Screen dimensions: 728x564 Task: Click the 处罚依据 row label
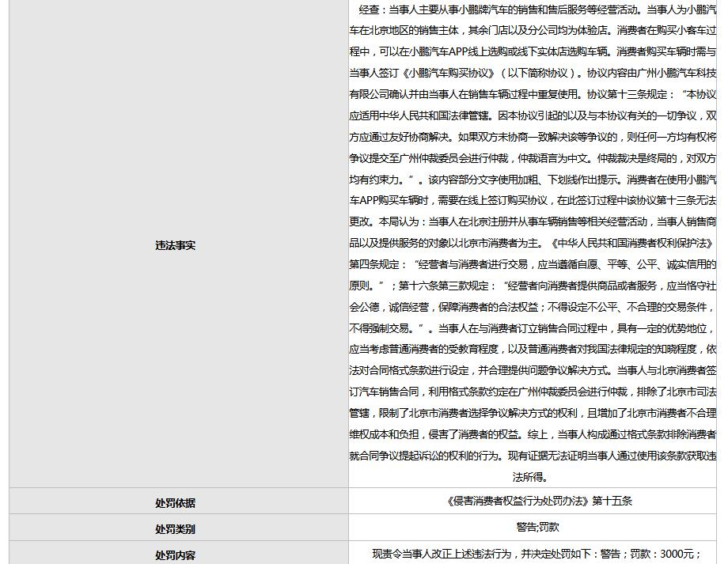click(175, 503)
